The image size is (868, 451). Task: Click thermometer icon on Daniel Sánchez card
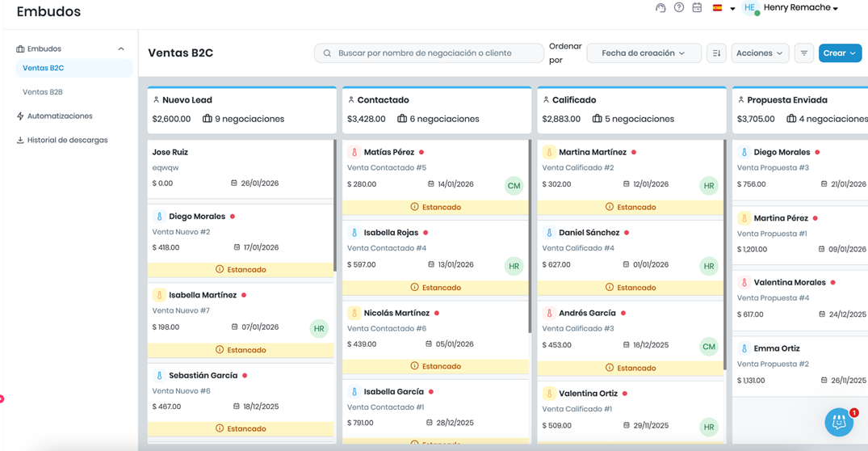point(549,233)
